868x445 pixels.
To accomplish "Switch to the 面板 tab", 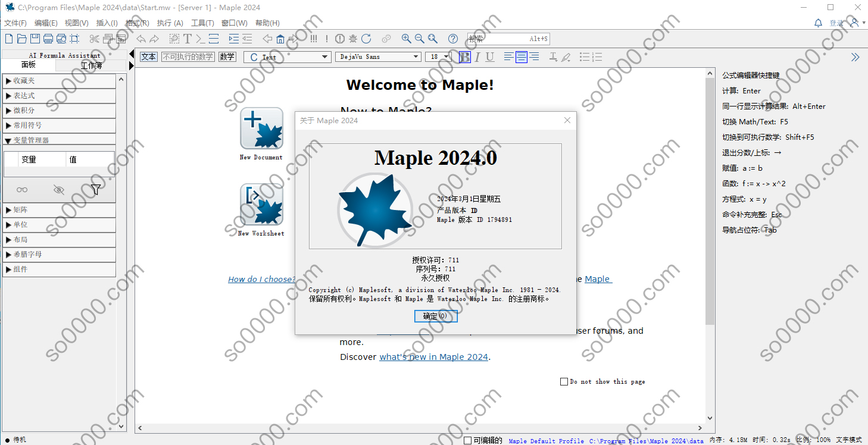I will (29, 65).
